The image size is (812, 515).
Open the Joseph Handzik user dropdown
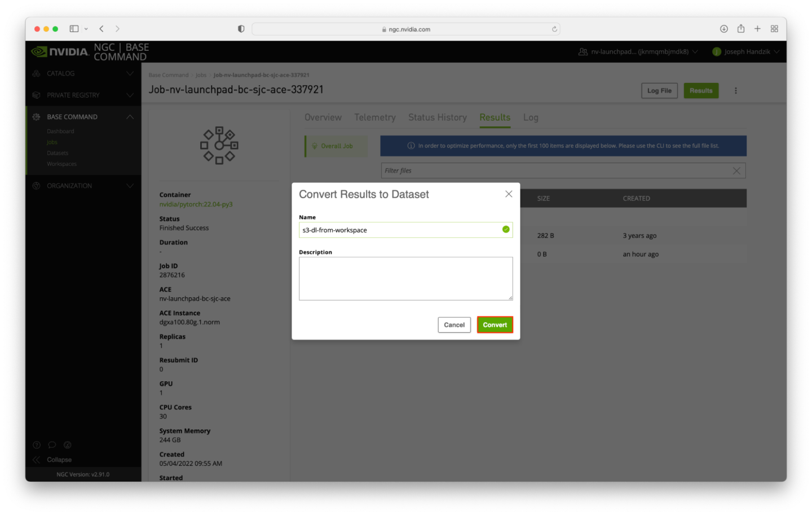coord(746,52)
